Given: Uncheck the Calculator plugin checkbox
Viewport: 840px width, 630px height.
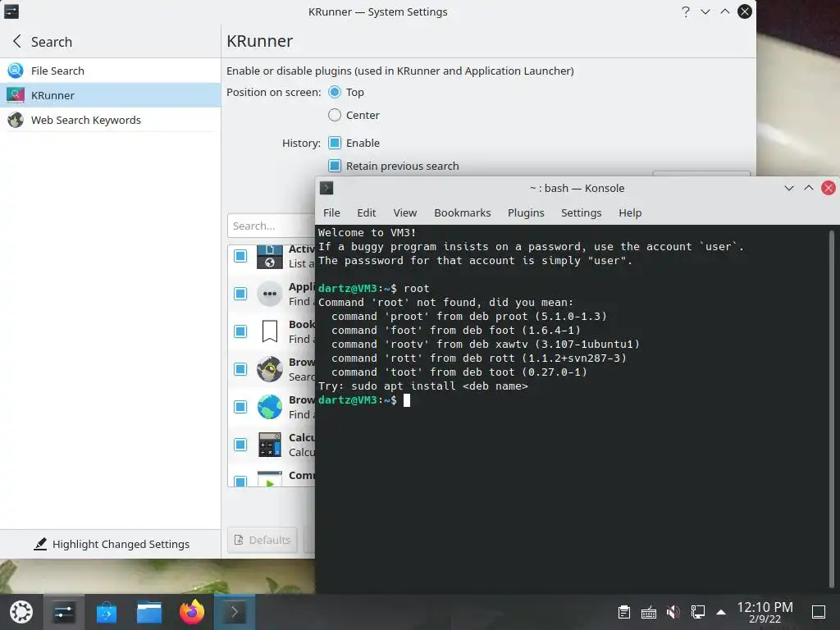Looking at the screenshot, I should point(240,445).
